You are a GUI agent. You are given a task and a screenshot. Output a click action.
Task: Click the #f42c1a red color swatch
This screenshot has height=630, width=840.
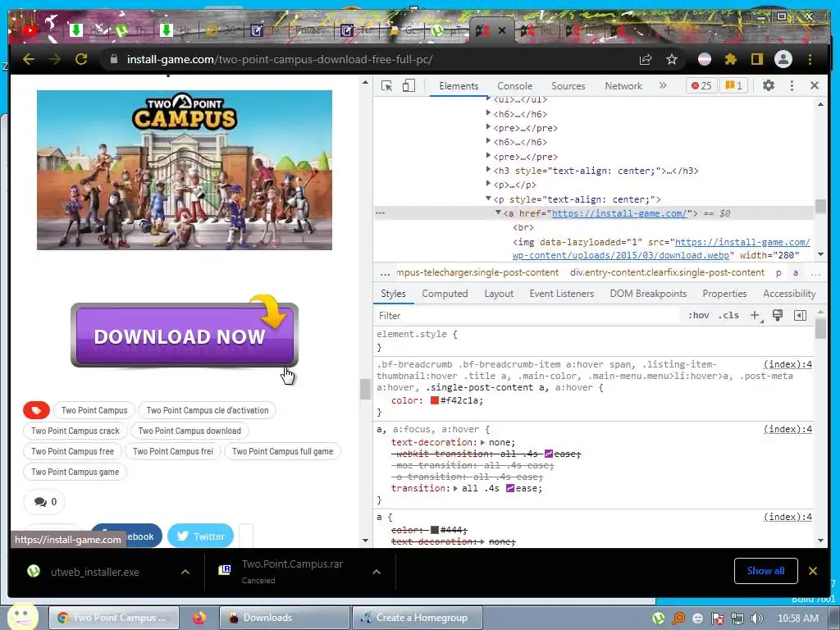435,400
